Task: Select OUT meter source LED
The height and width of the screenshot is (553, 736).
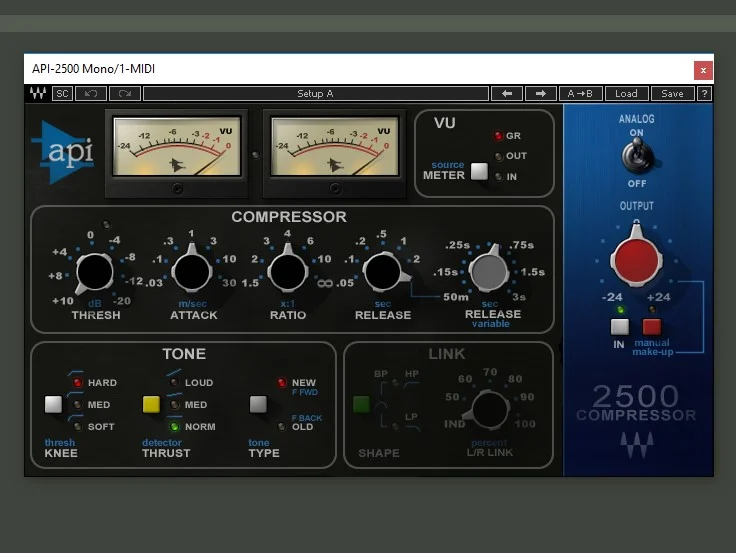Action: tap(498, 156)
